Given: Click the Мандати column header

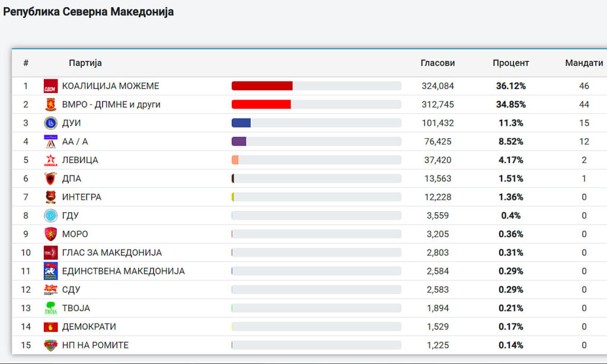Looking at the screenshot, I should (584, 63).
